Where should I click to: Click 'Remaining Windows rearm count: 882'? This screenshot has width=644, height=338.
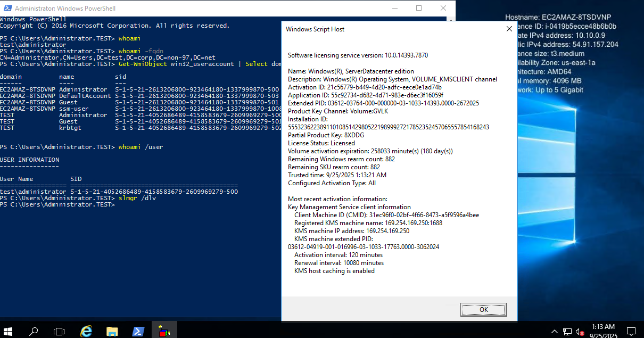pos(341,159)
